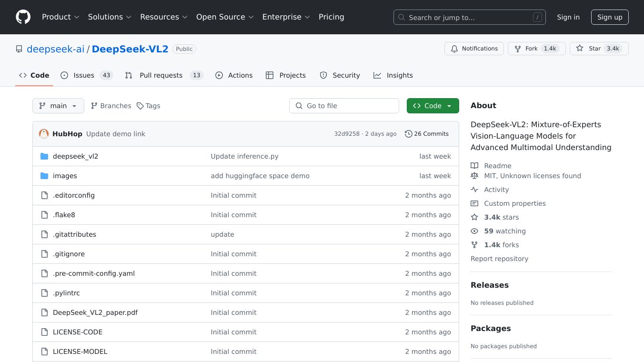This screenshot has width=644, height=362.
Task: Click HubHop user avatar
Action: (x=44, y=134)
